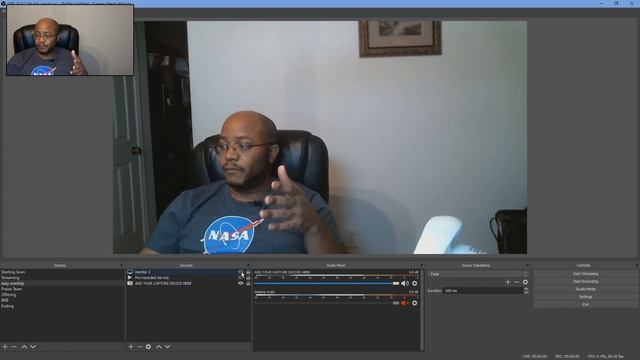Add a new source with the plus icon
This screenshot has height=360, width=640.
pyautogui.click(x=131, y=347)
